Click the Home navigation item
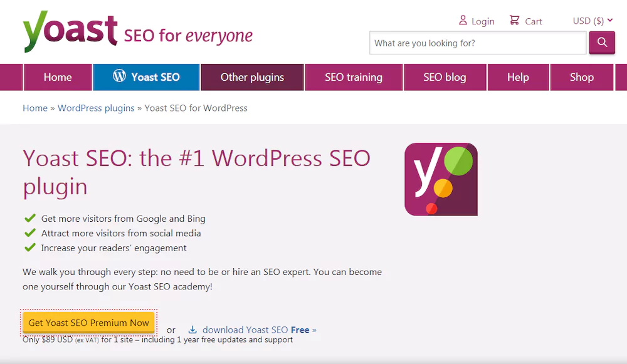The width and height of the screenshot is (627, 364). pos(58,77)
